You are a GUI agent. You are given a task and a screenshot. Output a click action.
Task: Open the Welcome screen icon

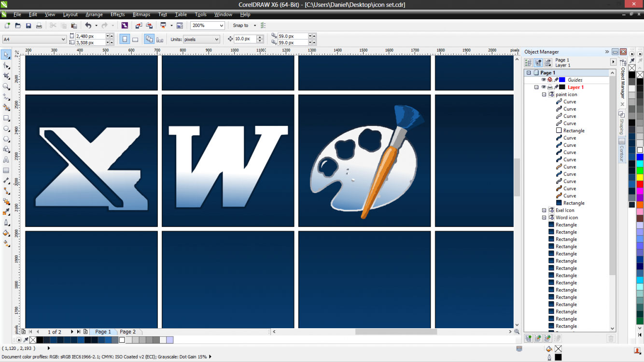(180, 26)
